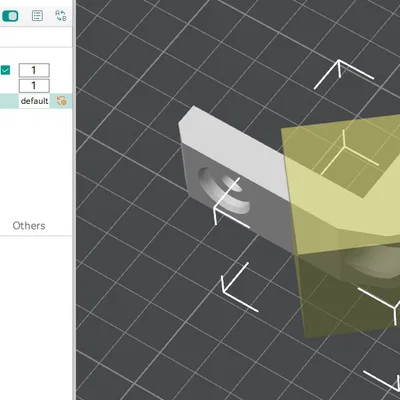
Task: Click the orange reset-to-default icon
Action: 62,101
